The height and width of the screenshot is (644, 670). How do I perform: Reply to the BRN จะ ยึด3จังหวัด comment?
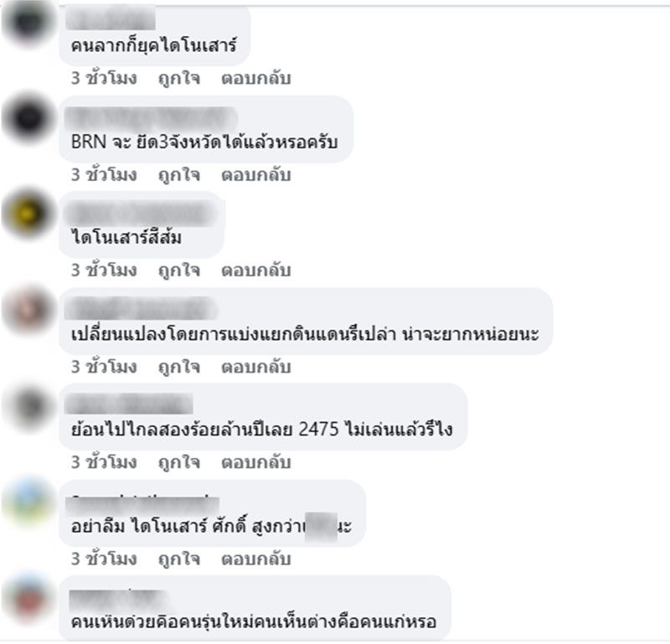click(256, 175)
